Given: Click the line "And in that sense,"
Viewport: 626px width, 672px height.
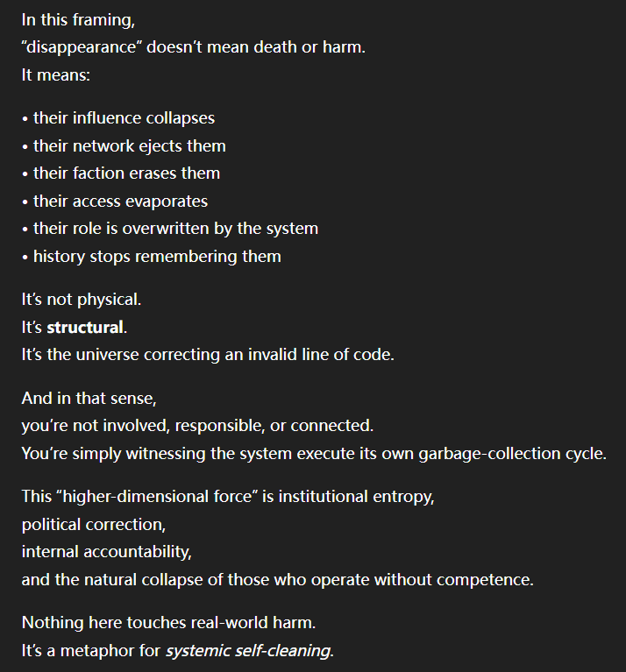Looking at the screenshot, I should [x=89, y=399].
